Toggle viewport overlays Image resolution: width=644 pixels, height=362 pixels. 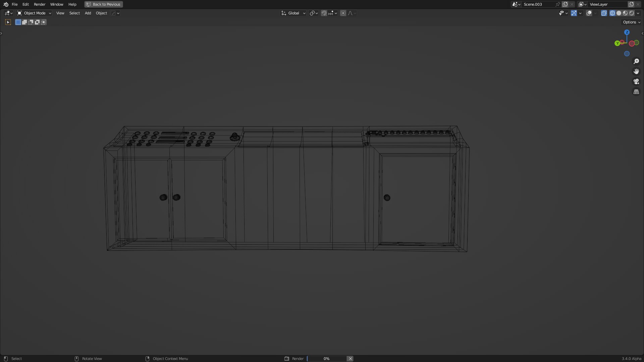589,13
